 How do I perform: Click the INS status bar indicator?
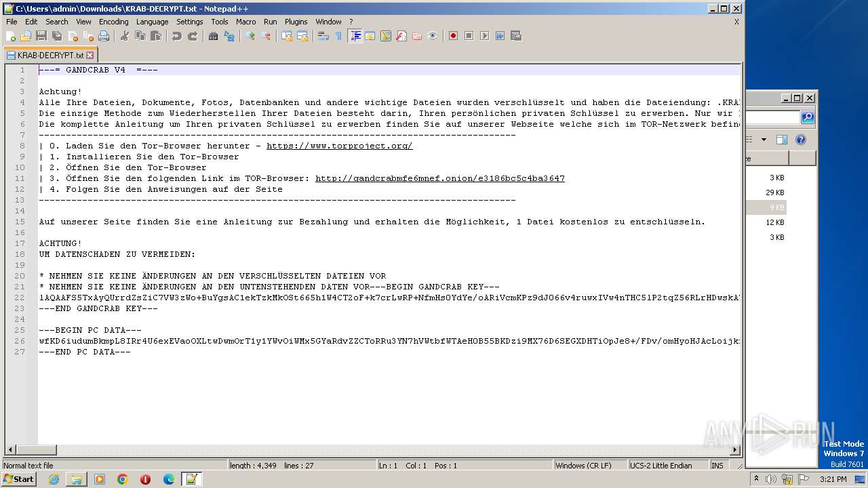pos(717,466)
